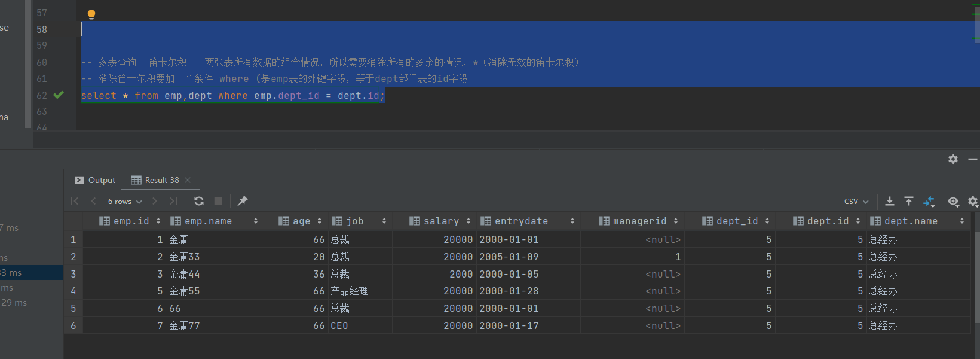Select row number 6 in the grid
The height and width of the screenshot is (359, 980).
click(73, 325)
